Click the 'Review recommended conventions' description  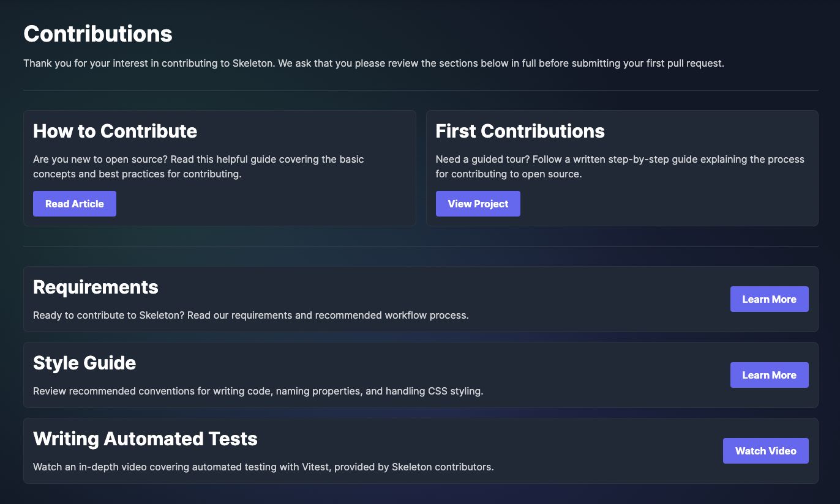coord(258,391)
